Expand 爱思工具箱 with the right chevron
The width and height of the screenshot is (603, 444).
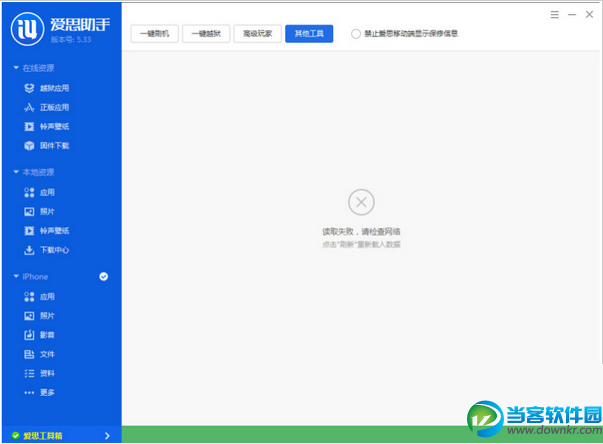point(107,436)
